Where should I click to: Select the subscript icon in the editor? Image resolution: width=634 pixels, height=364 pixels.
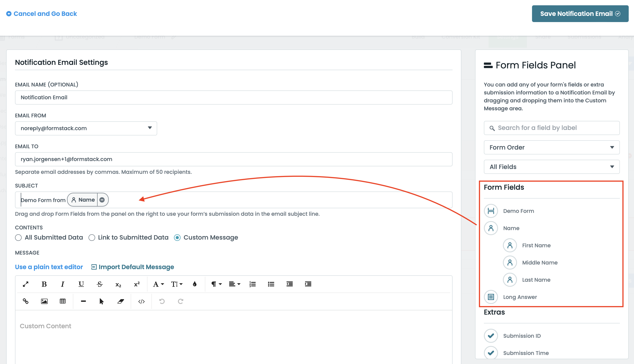click(x=118, y=284)
